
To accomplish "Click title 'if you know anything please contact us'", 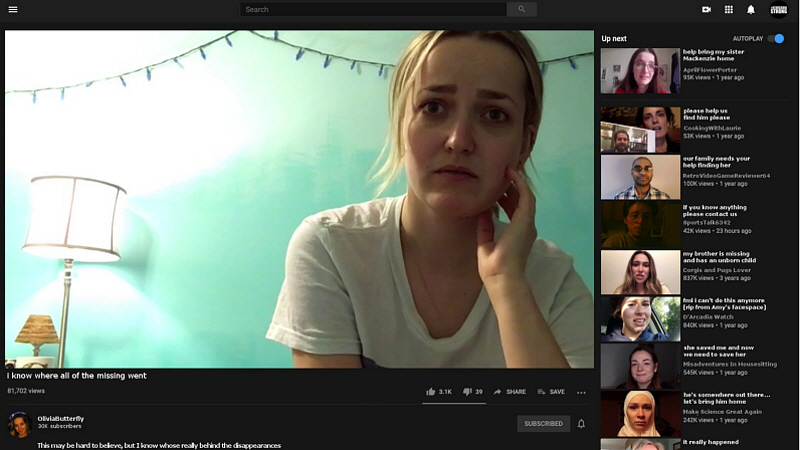I will click(x=715, y=211).
